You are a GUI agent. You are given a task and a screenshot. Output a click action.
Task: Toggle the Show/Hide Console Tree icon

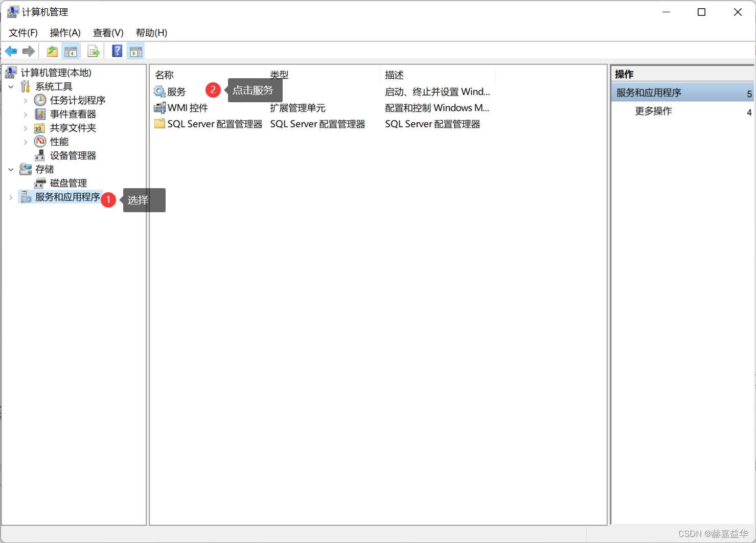pyautogui.click(x=71, y=51)
